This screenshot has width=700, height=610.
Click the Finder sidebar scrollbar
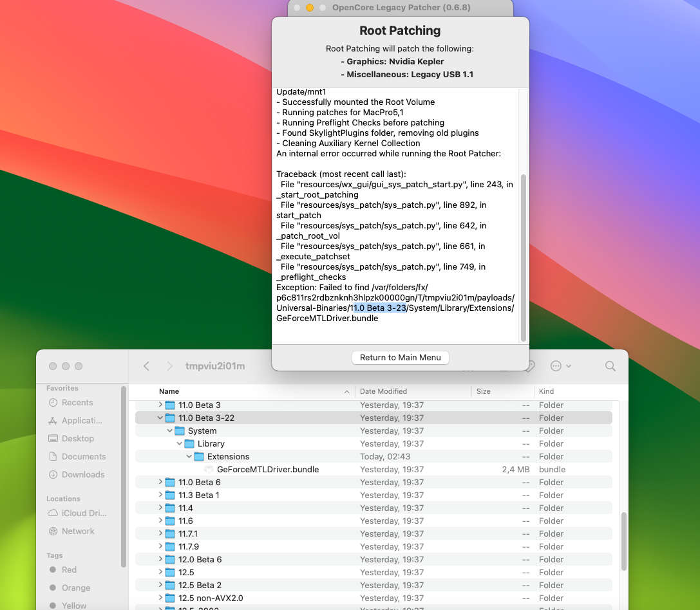[124, 477]
